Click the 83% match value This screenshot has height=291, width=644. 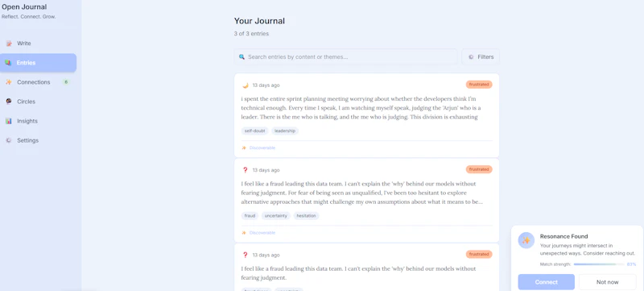[631, 264]
